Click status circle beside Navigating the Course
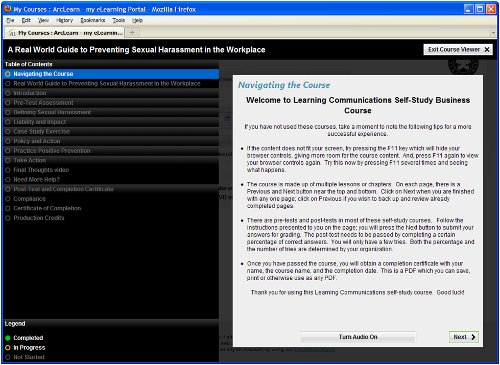This screenshot has width=500, height=365. 8,74
